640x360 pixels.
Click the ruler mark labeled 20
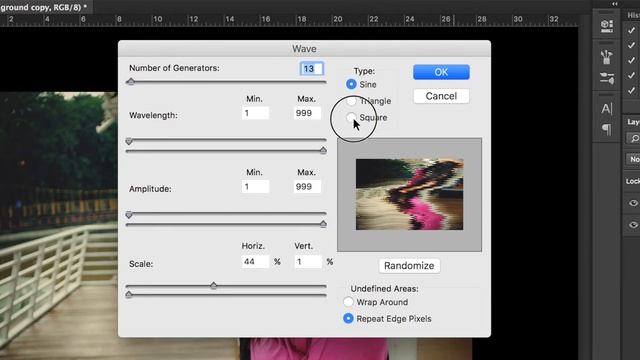(x=337, y=19)
